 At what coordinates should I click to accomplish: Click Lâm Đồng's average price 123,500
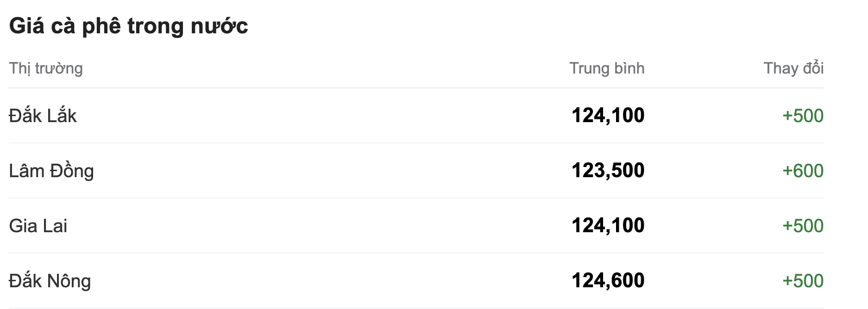point(608,171)
